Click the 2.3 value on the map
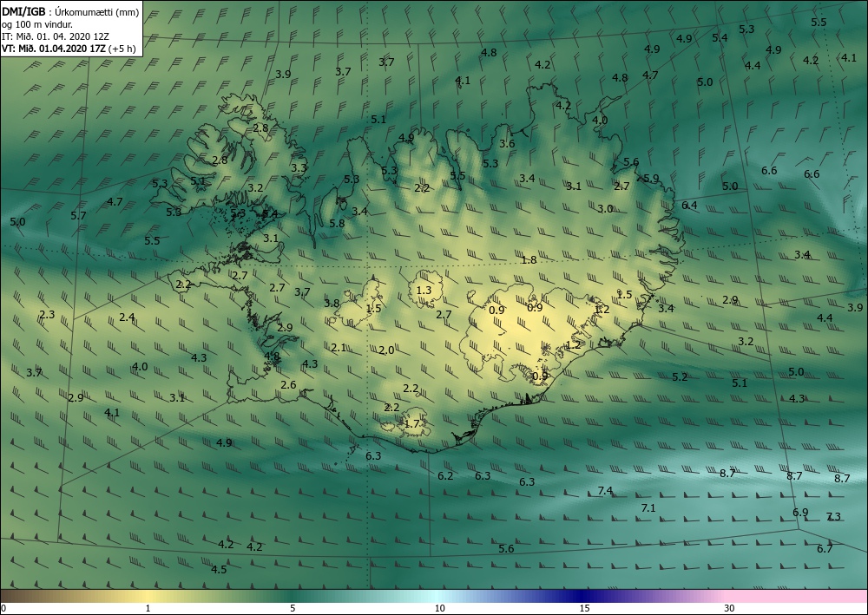Image resolution: width=868 pixels, height=615 pixels. click(x=47, y=315)
